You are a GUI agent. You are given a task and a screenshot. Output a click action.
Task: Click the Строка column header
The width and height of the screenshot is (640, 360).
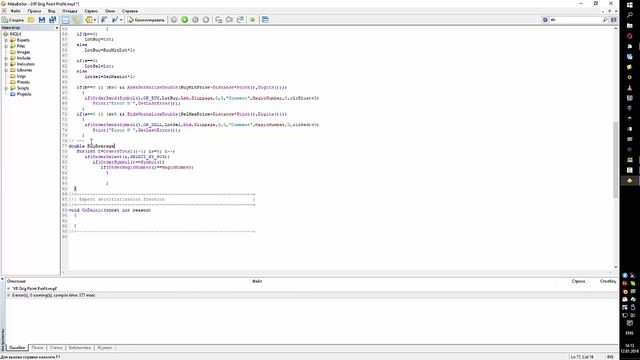[578, 281]
